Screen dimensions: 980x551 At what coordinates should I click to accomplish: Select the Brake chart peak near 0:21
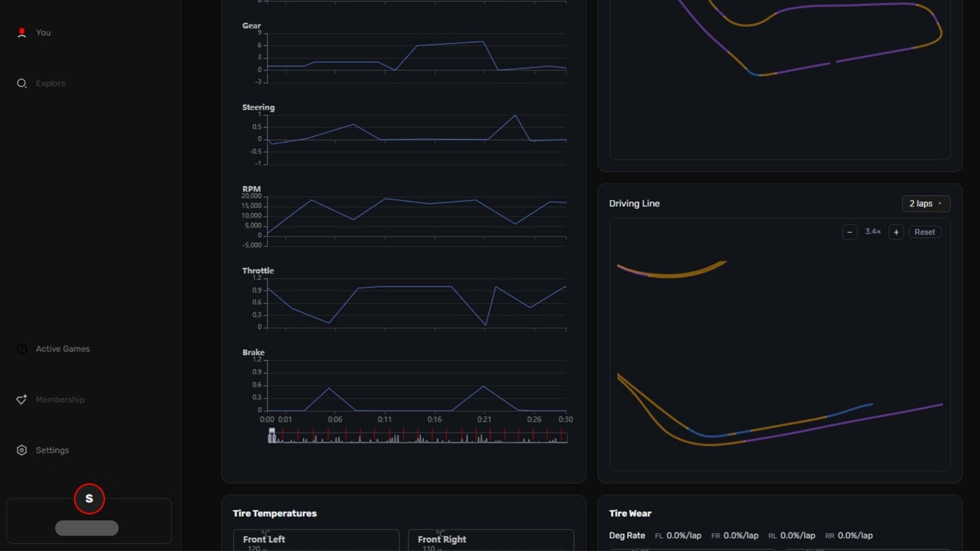(483, 386)
